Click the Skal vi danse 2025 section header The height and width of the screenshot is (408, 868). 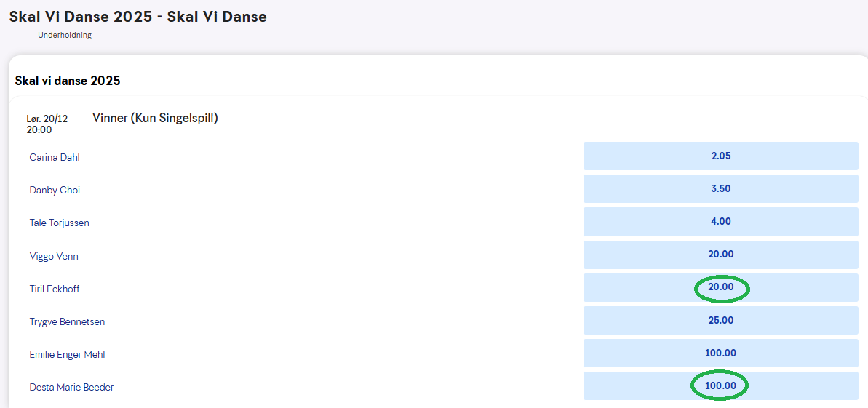[x=68, y=81]
